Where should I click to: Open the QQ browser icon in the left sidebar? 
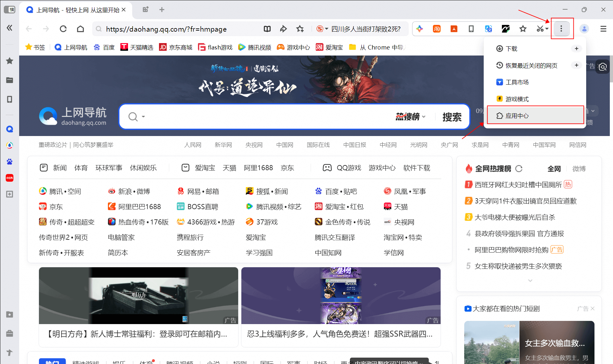[10, 129]
